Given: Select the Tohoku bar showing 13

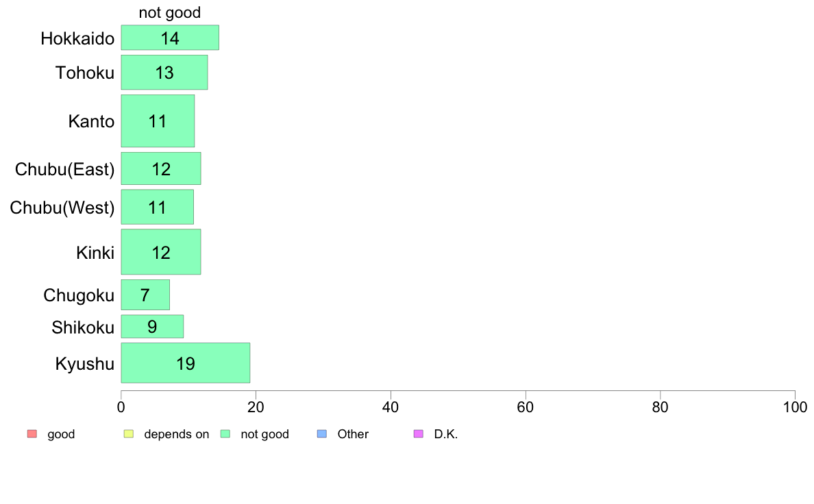Looking at the screenshot, I should pos(164,73).
